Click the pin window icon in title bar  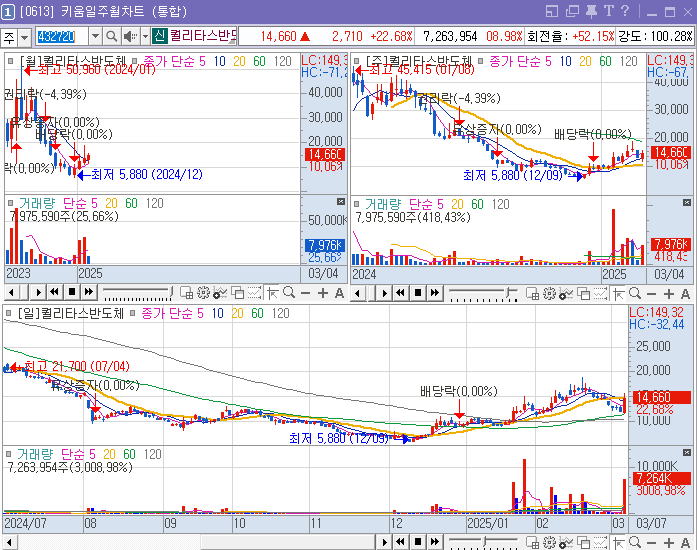click(x=591, y=11)
